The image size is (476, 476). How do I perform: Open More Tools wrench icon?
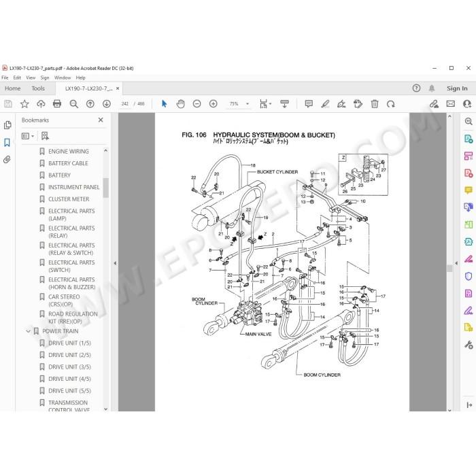pyautogui.click(x=469, y=345)
